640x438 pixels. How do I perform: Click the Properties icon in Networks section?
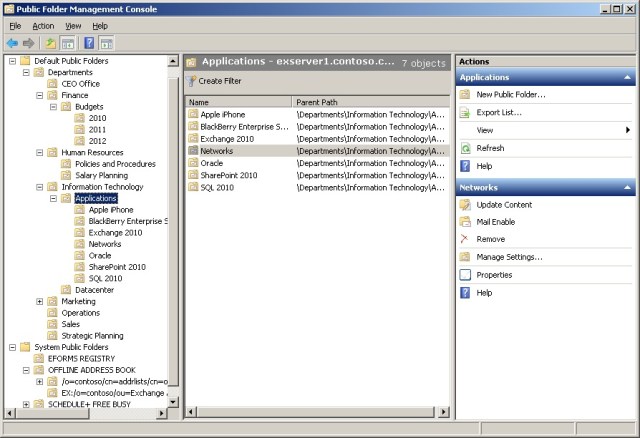coord(465,275)
